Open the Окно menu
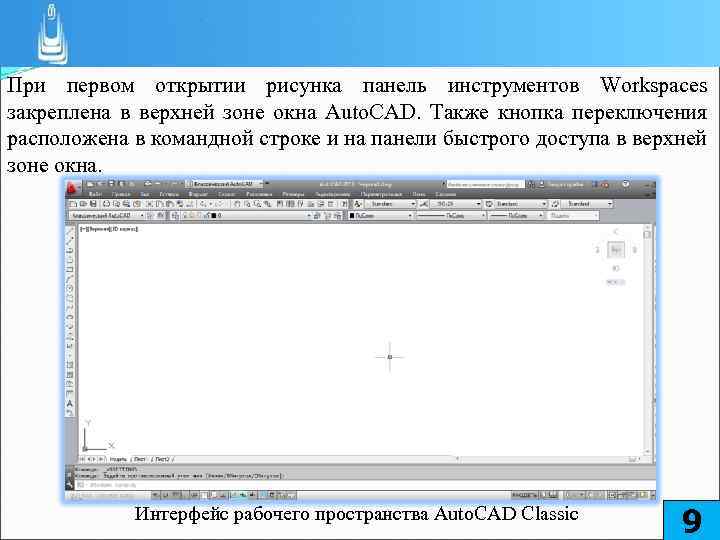This screenshot has width=720, height=540. pos(419,194)
